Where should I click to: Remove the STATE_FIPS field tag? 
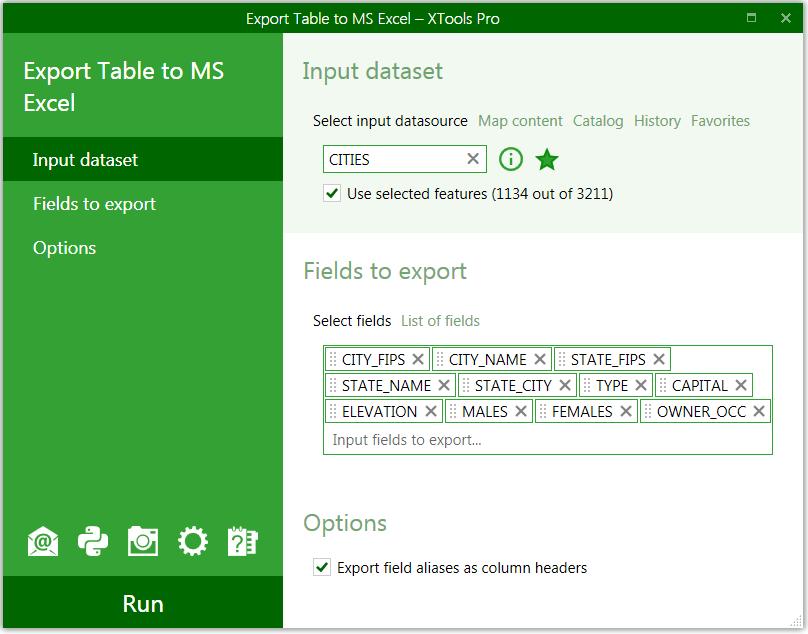click(x=659, y=359)
